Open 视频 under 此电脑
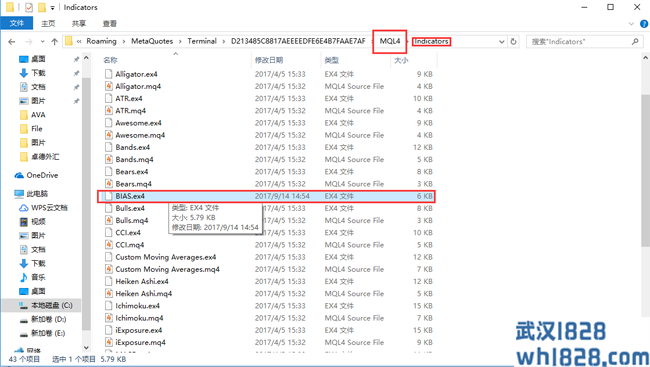The image size is (650, 367). point(38,222)
